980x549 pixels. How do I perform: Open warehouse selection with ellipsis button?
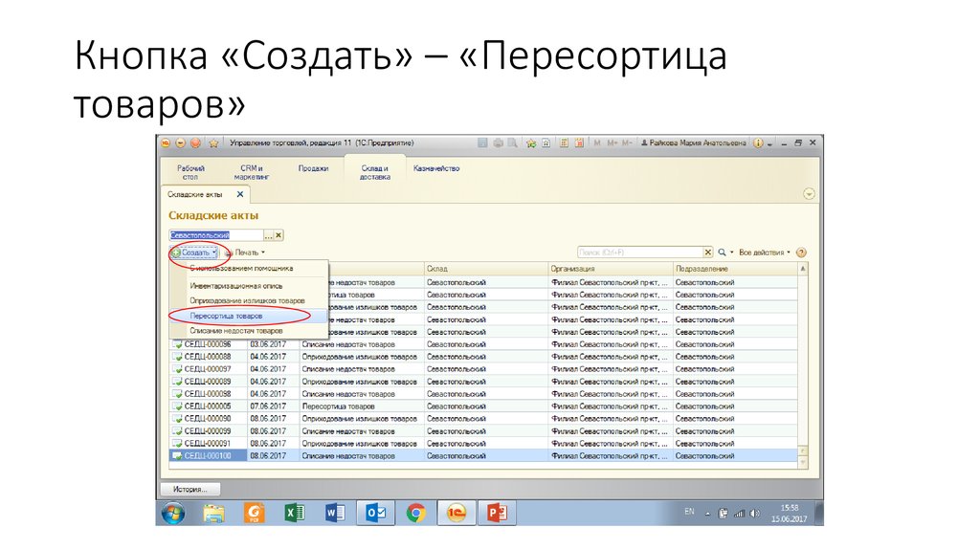click(x=269, y=234)
